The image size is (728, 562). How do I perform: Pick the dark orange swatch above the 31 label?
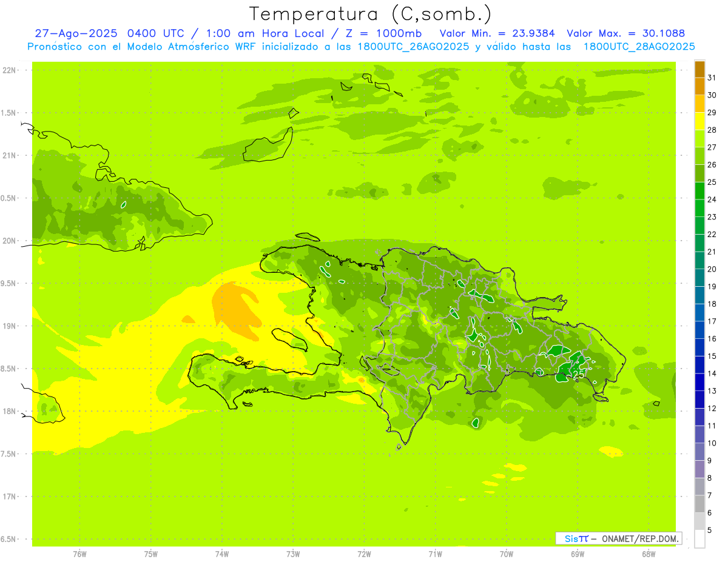(x=699, y=69)
